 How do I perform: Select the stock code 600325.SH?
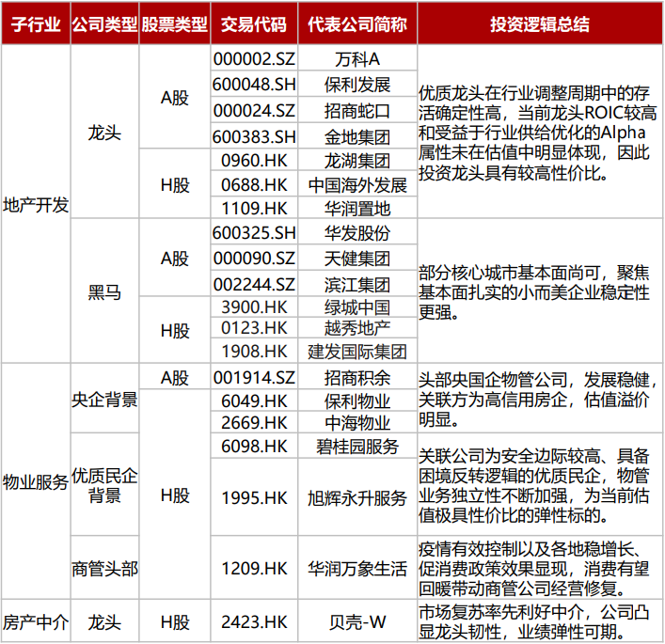(254, 232)
